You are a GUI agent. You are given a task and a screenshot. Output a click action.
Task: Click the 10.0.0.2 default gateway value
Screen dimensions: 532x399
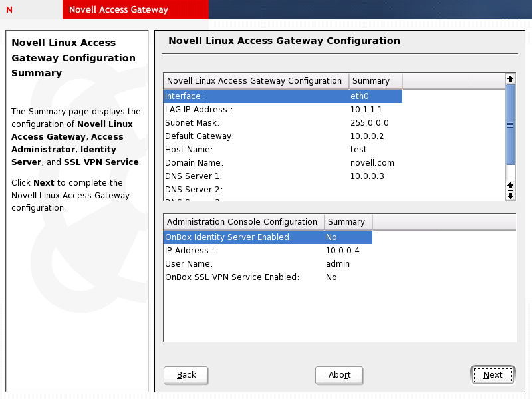[x=367, y=136]
